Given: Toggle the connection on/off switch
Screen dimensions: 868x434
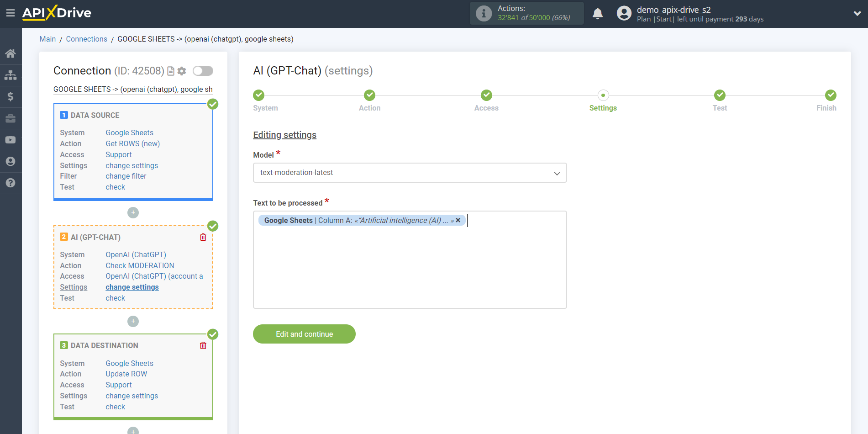Looking at the screenshot, I should (203, 71).
